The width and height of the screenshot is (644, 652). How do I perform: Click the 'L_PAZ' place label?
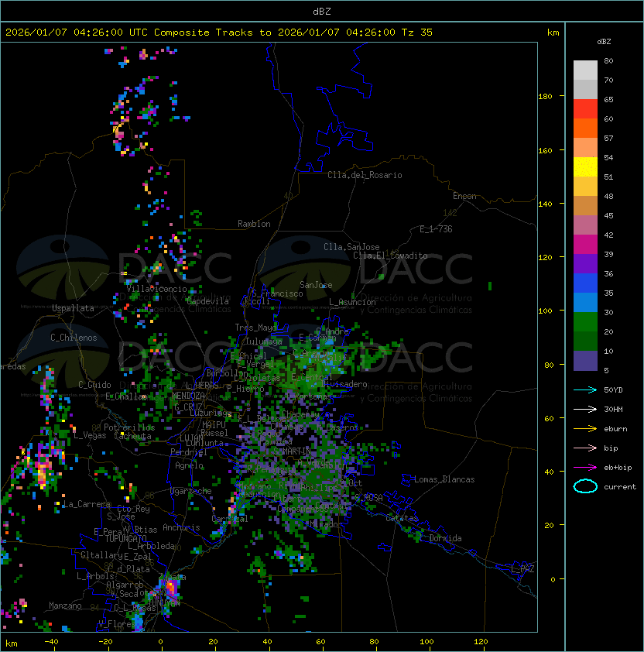tap(522, 569)
